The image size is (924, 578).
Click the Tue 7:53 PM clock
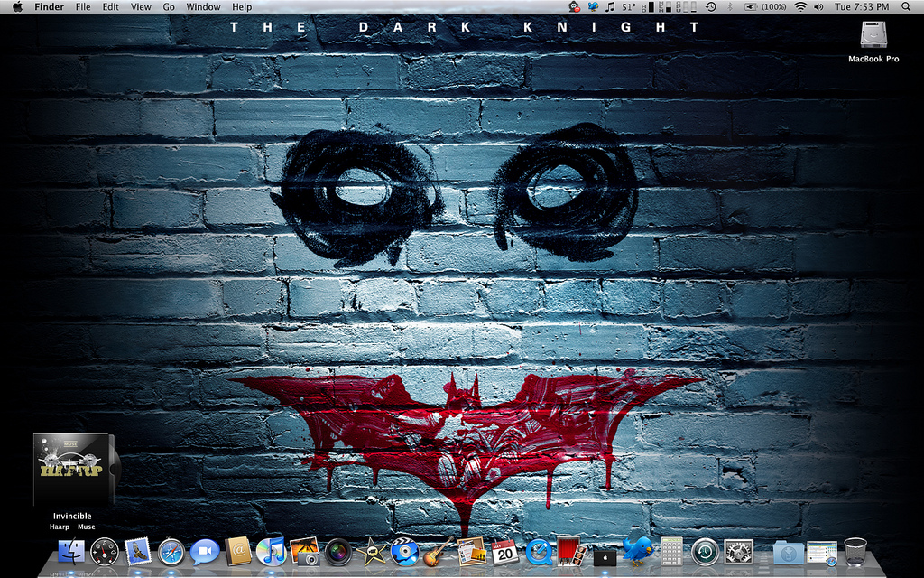862,7
